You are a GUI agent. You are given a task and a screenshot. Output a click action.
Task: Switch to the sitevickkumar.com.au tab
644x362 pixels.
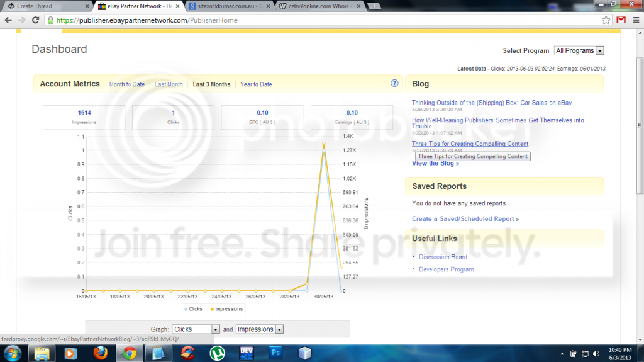pyautogui.click(x=230, y=6)
